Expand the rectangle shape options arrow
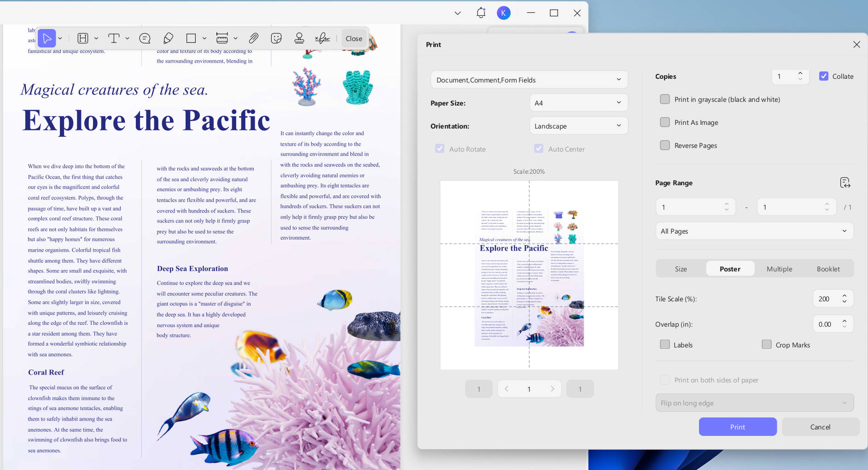Image resolution: width=868 pixels, height=470 pixels. tap(204, 38)
